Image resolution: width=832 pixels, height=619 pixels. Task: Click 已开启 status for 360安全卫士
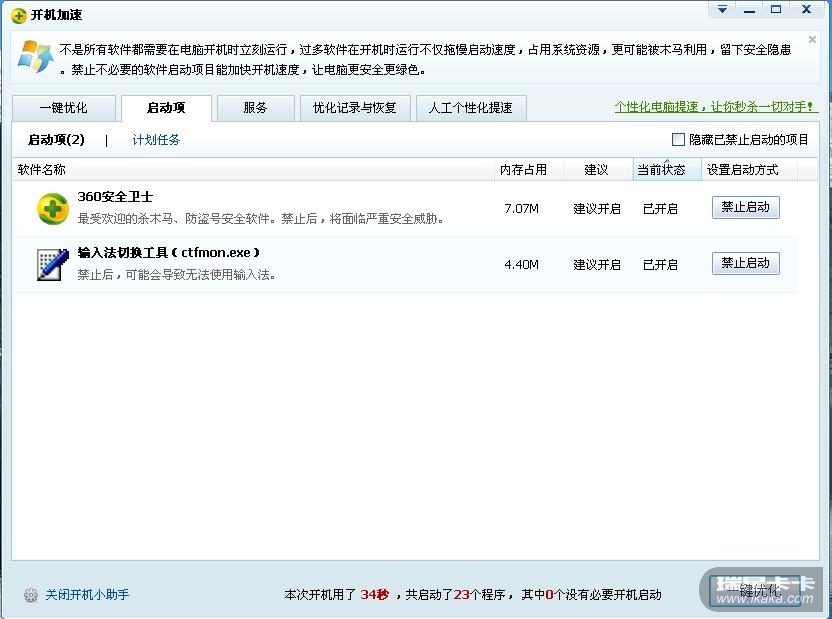pyautogui.click(x=661, y=208)
